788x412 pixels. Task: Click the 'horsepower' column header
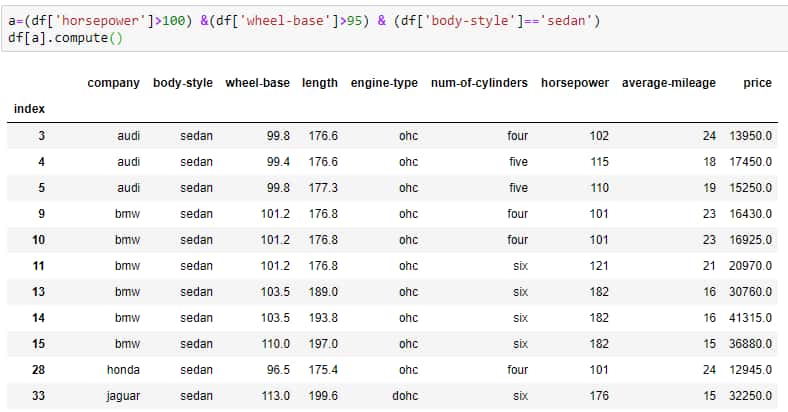(575, 83)
